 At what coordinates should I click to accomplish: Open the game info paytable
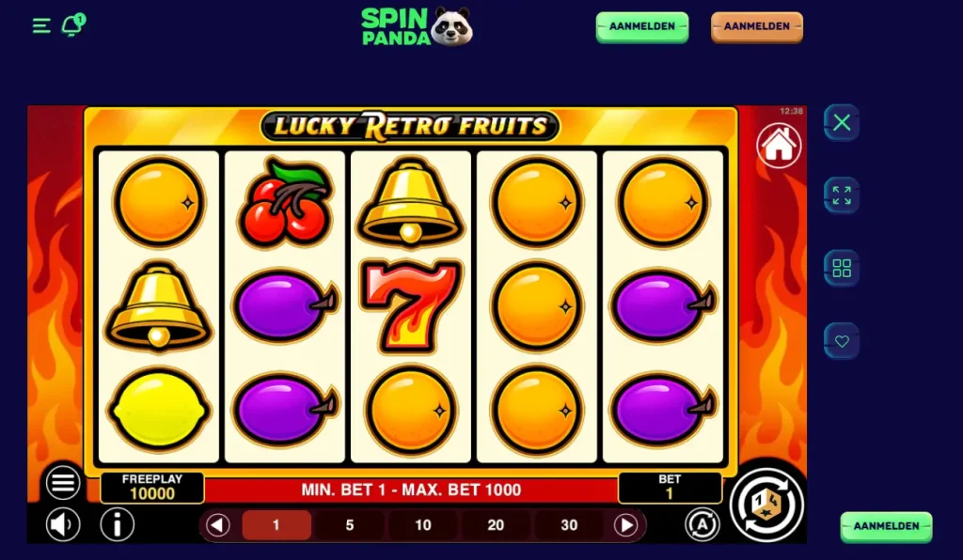point(117,524)
